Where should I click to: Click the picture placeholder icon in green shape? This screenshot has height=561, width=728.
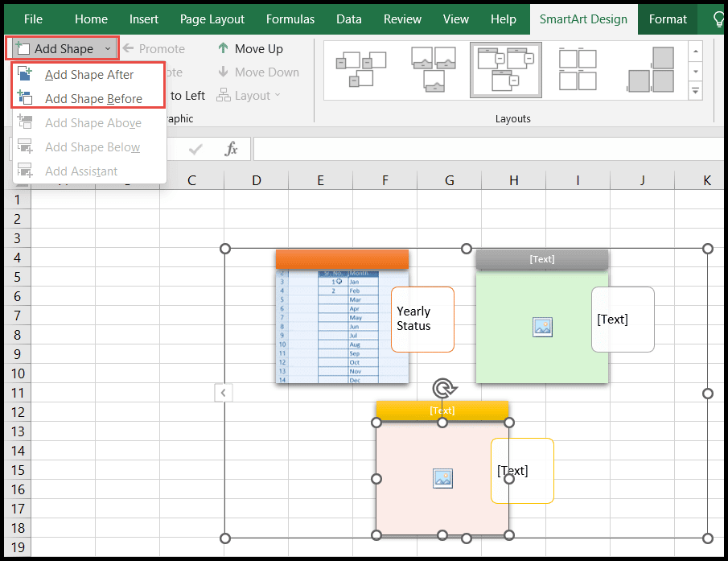click(542, 327)
